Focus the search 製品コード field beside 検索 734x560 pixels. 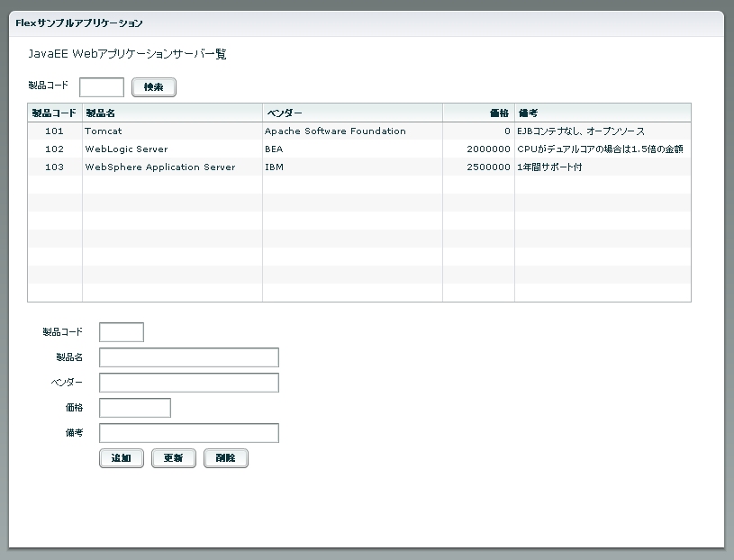pos(102,87)
